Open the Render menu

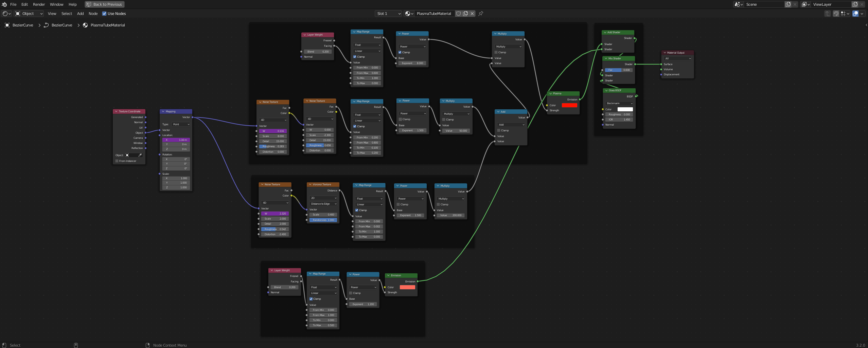tap(38, 4)
